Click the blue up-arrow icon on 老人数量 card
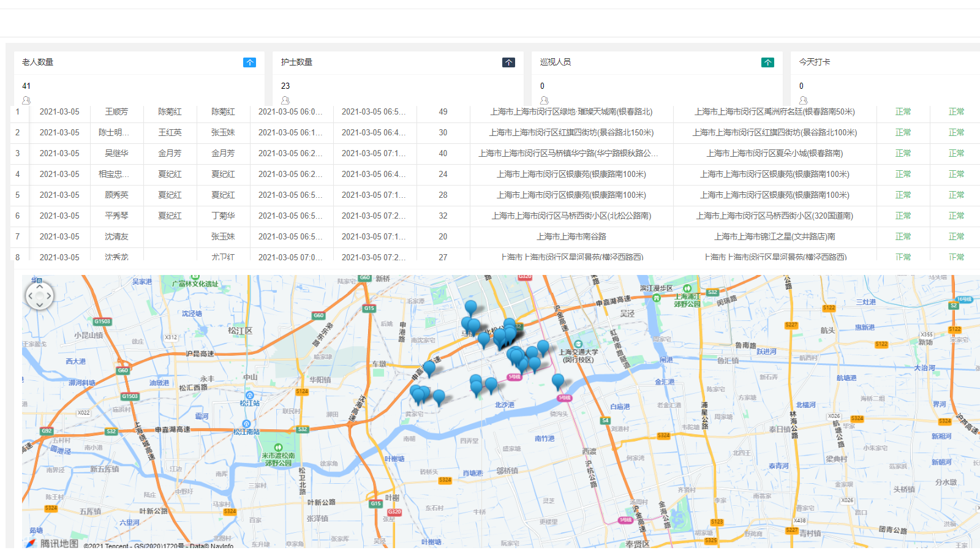The height and width of the screenshot is (553, 980). tap(249, 62)
